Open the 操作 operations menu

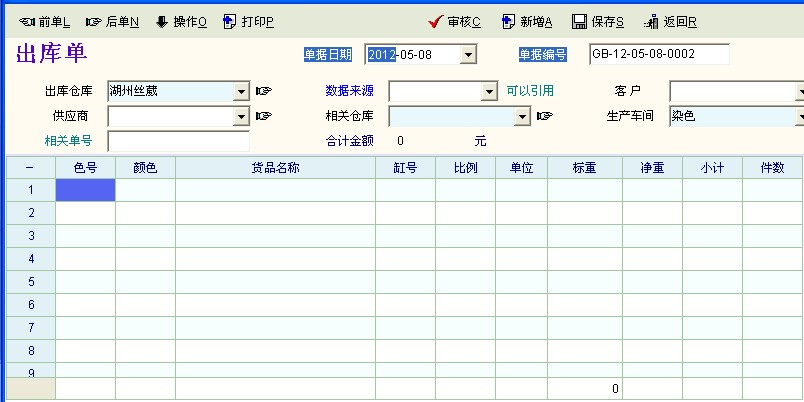click(x=162, y=21)
